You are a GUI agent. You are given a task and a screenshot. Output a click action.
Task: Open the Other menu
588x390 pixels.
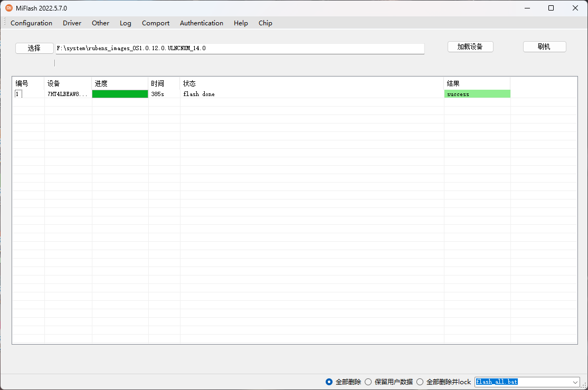click(100, 23)
